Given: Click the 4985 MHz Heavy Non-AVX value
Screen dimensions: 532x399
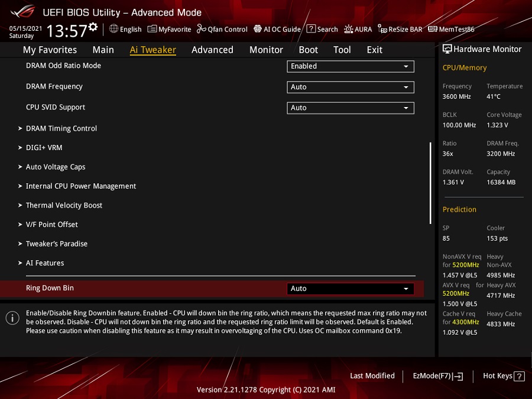Looking at the screenshot, I should click(x=501, y=275).
